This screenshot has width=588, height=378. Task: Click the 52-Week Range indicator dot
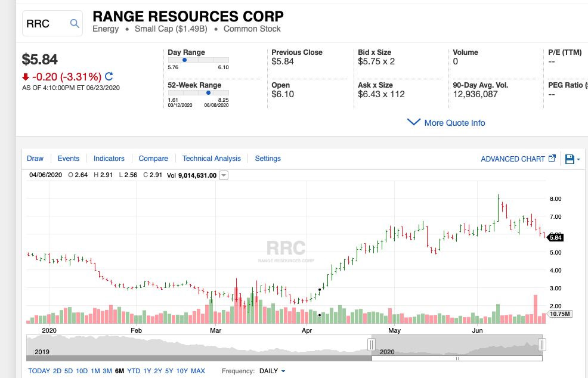(209, 92)
